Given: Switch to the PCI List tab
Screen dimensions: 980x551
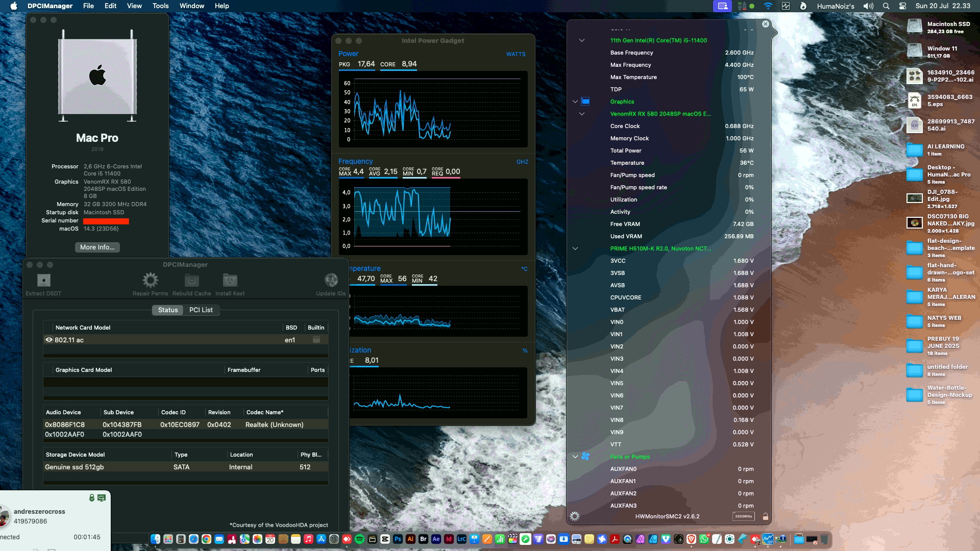Looking at the screenshot, I should point(201,310).
